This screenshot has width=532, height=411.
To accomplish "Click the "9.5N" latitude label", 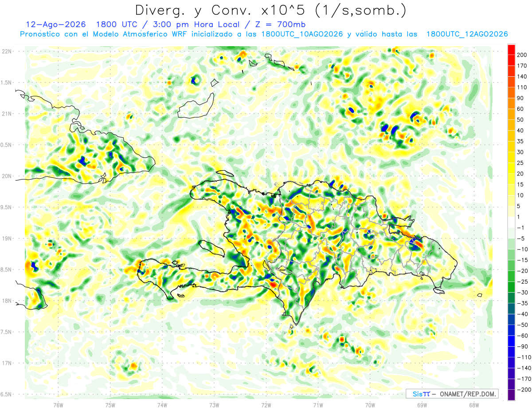I will 6,207.
